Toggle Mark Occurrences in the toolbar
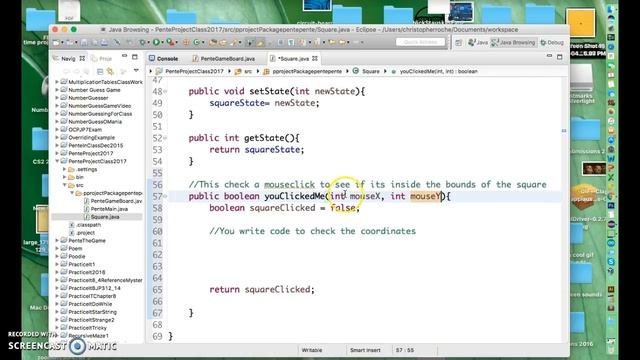 pyautogui.click(x=260, y=42)
